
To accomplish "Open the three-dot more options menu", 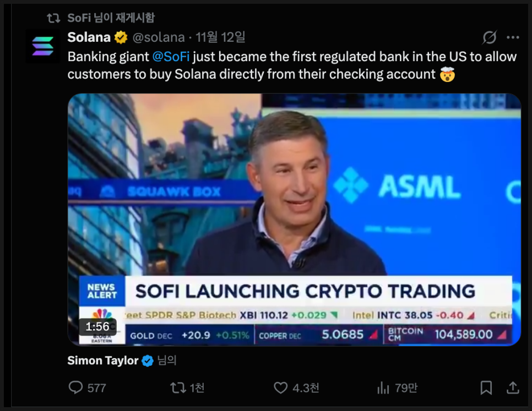I will coord(513,37).
